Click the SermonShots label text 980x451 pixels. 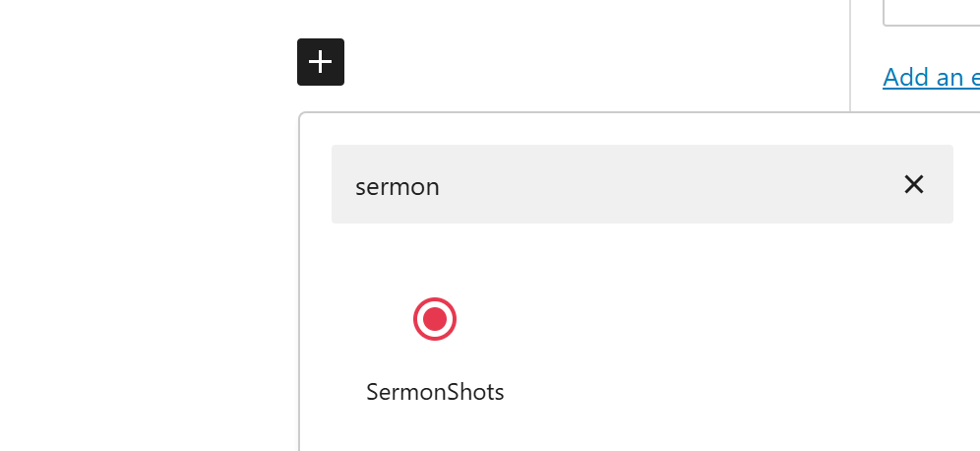(435, 392)
